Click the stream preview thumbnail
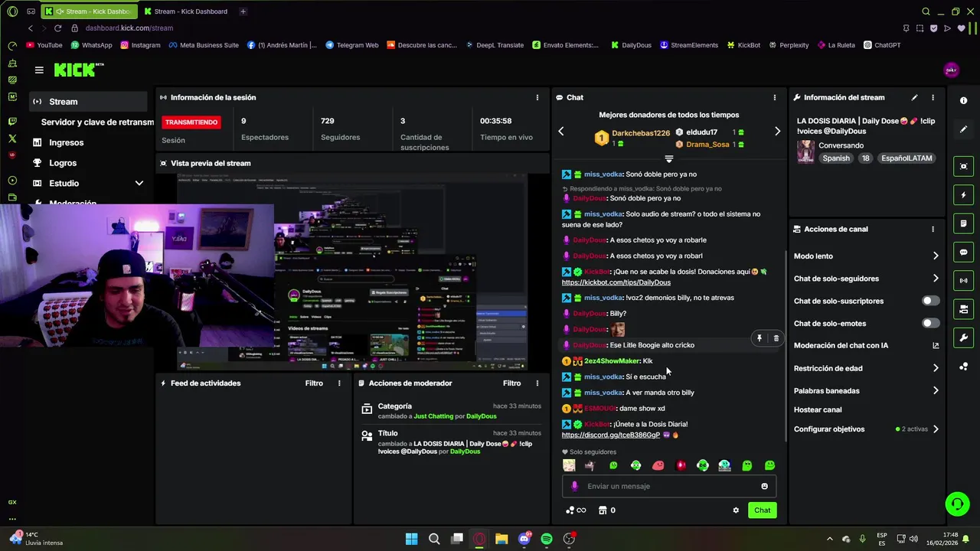Viewport: 980px width, 551px height. tap(352, 271)
